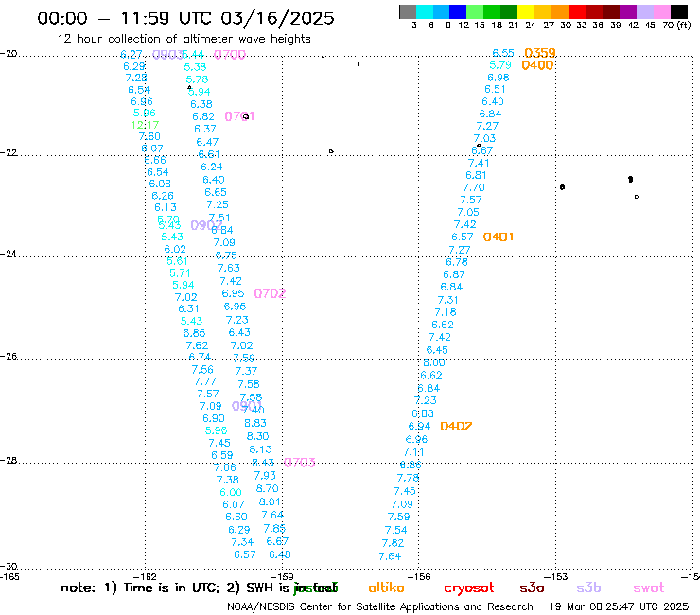Click the wave height value 8.30
The height and width of the screenshot is (615, 700).
coord(258,436)
